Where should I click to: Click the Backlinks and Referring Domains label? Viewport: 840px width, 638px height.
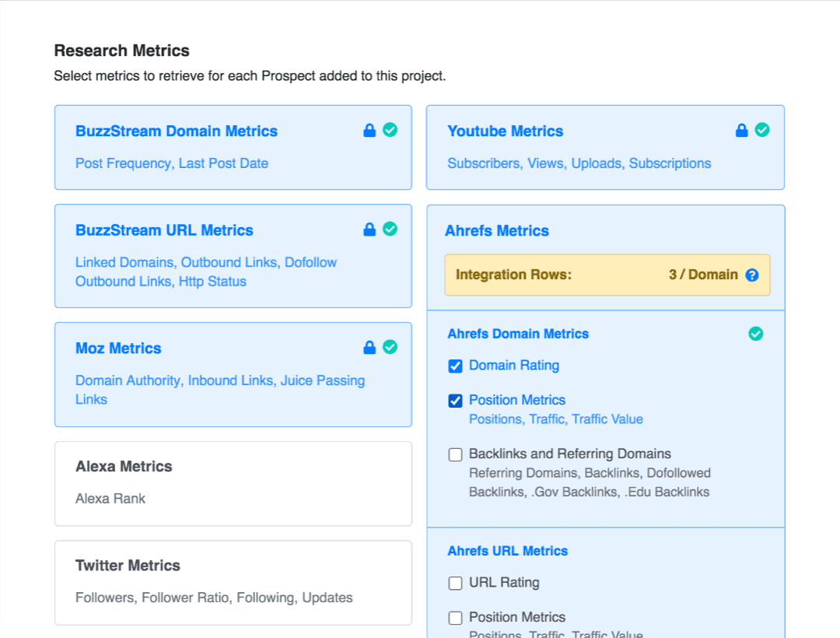pyautogui.click(x=569, y=454)
